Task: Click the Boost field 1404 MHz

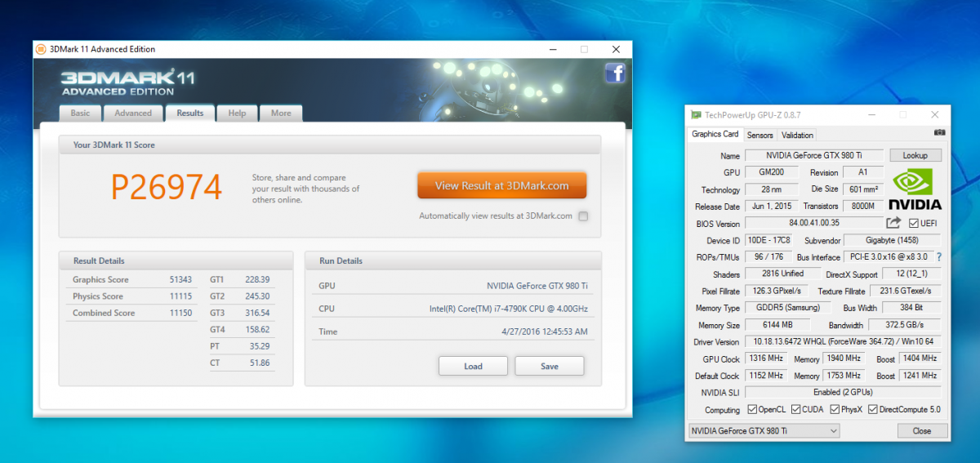Action: coord(920,358)
